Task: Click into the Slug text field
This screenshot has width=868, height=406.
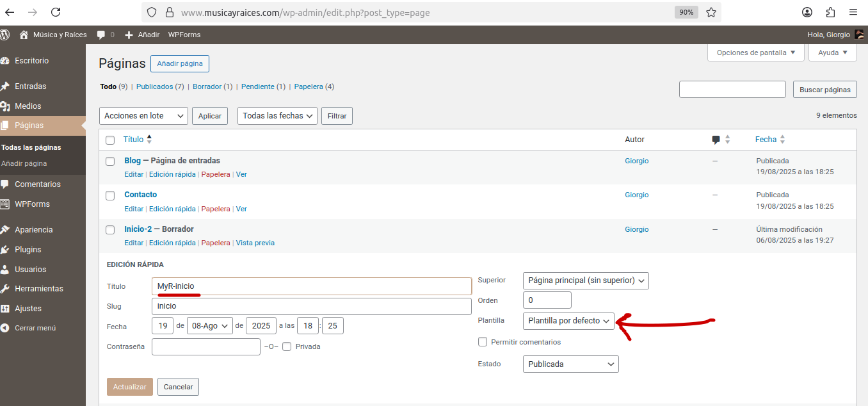Action: point(311,306)
